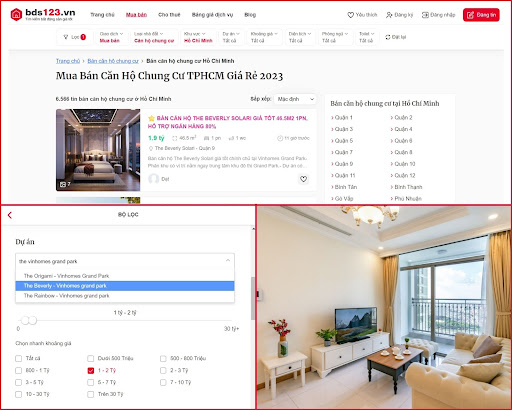Check the Dưới 500 Triệu checkbox

click(91, 358)
